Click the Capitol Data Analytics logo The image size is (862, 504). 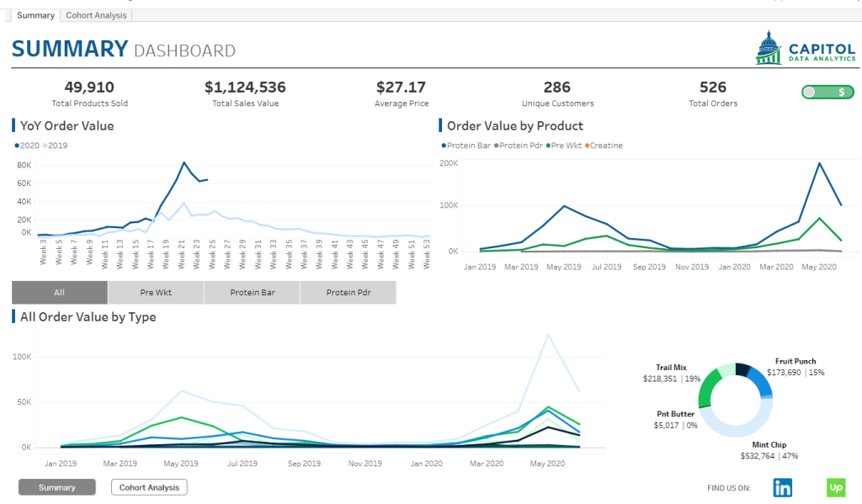click(x=806, y=49)
